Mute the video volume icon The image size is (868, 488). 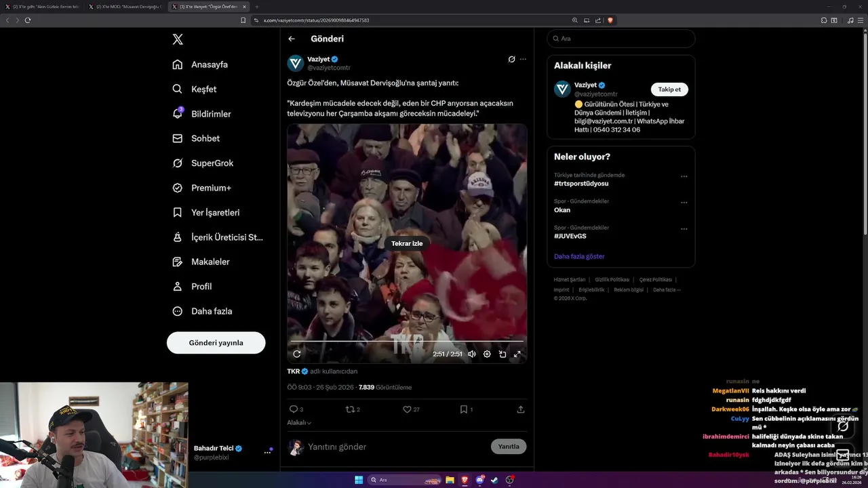(x=472, y=354)
